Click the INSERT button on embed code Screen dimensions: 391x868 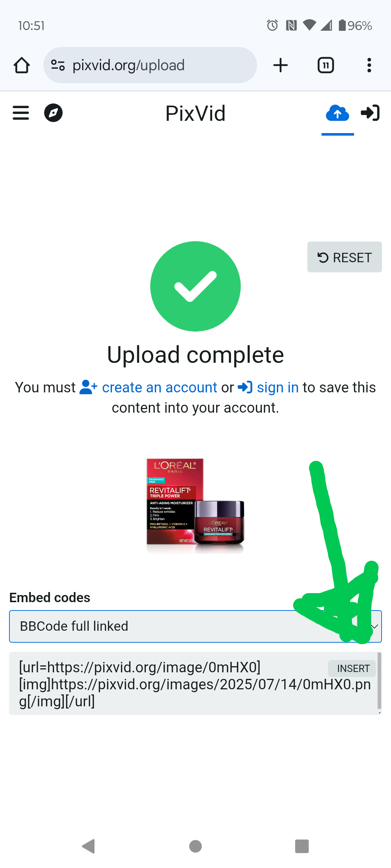[x=353, y=668]
